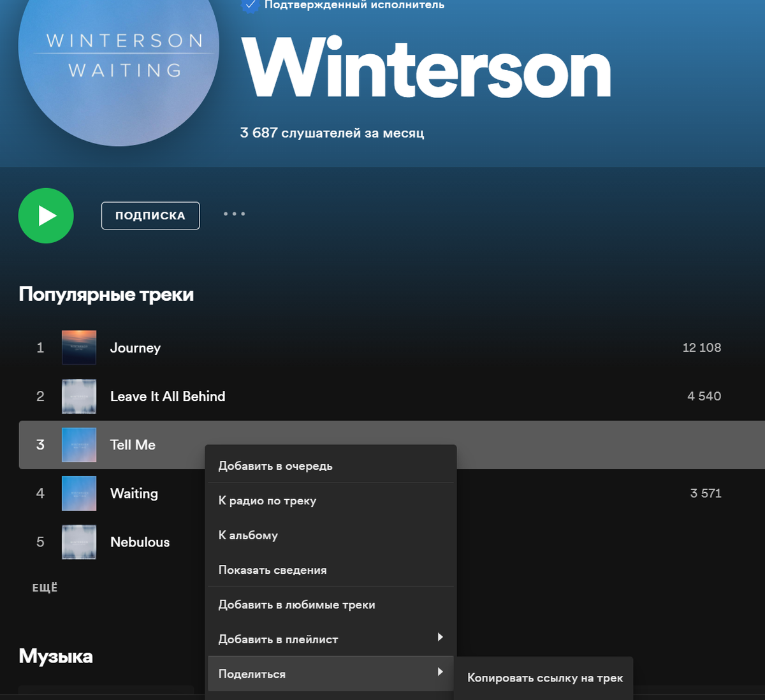Click the Winterson artist name title
765x700 pixels.
[426, 68]
